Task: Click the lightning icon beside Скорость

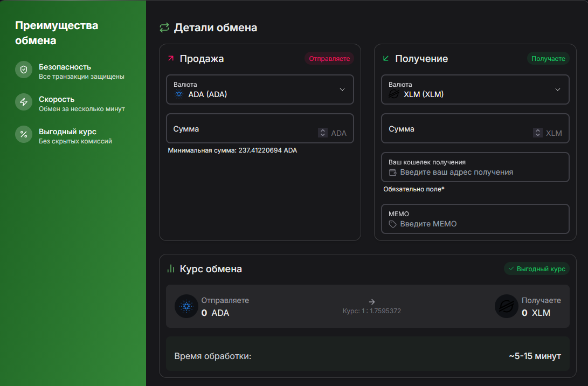Action: pyautogui.click(x=24, y=102)
